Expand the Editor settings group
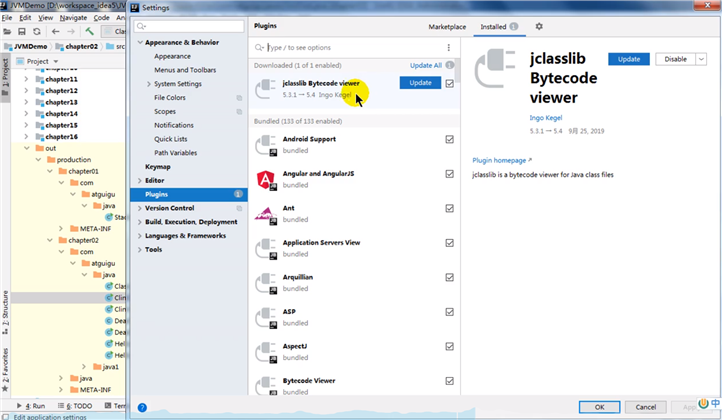Image resolution: width=722 pixels, height=420 pixels. 140,181
